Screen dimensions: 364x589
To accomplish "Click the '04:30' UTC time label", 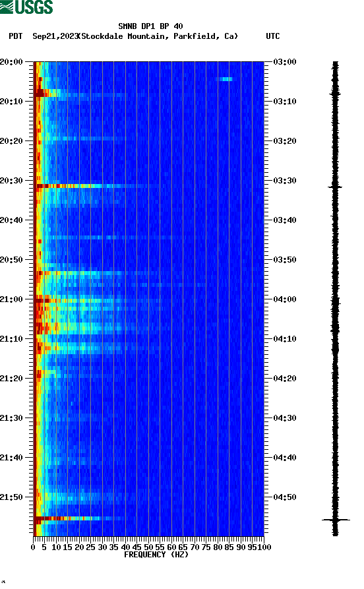I will pyautogui.click(x=285, y=418).
